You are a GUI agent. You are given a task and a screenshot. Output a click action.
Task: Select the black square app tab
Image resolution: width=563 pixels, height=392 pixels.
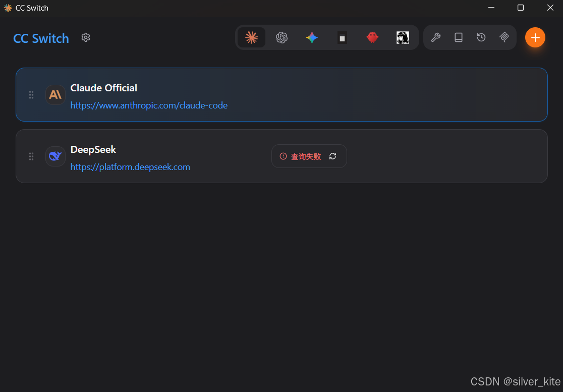(342, 37)
